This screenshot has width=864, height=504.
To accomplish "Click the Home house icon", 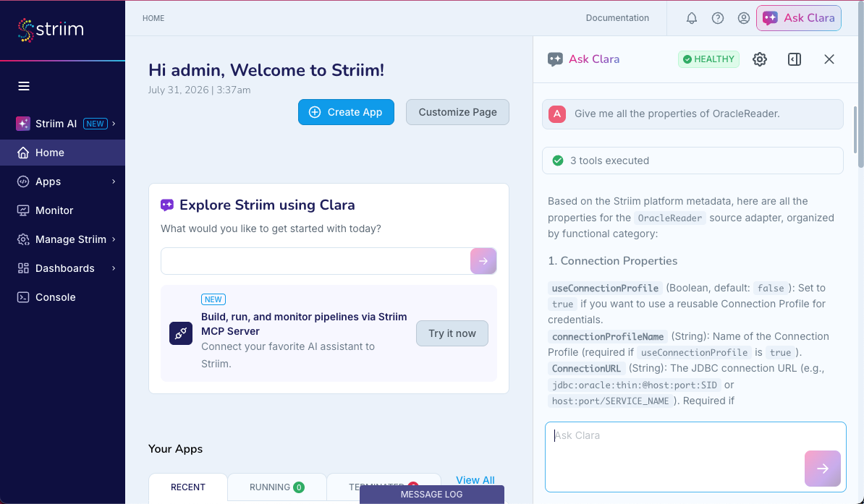I will (23, 153).
